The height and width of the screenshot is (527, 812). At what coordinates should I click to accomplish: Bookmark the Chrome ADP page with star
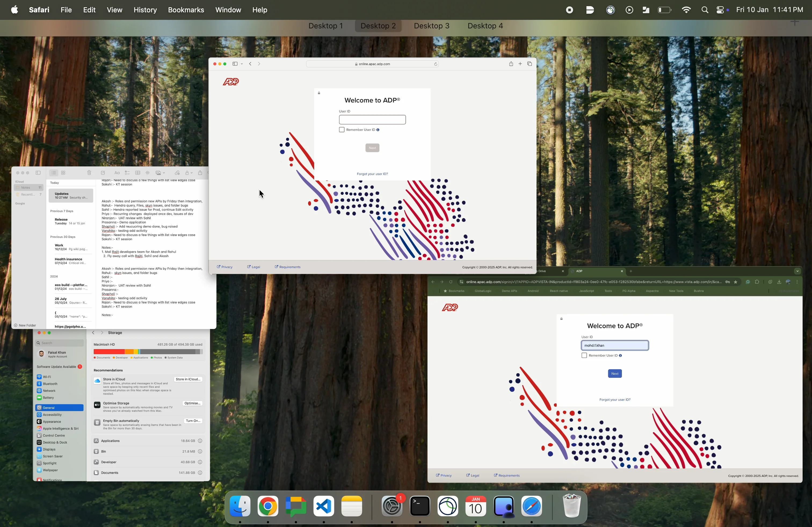point(736,282)
